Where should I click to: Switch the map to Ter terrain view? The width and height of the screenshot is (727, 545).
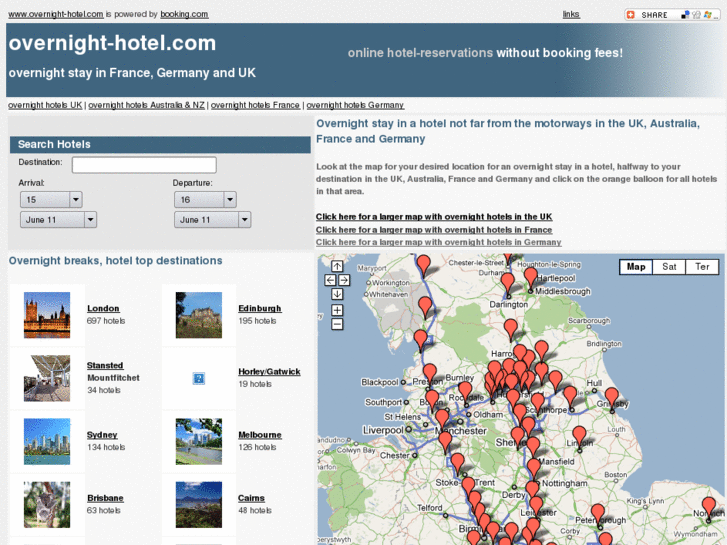pos(702,267)
